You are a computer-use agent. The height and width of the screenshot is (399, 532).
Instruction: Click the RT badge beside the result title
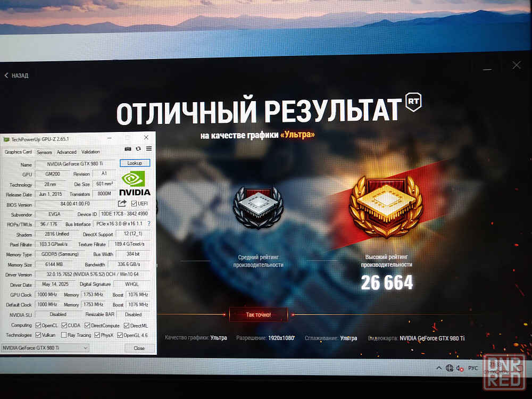tap(413, 102)
